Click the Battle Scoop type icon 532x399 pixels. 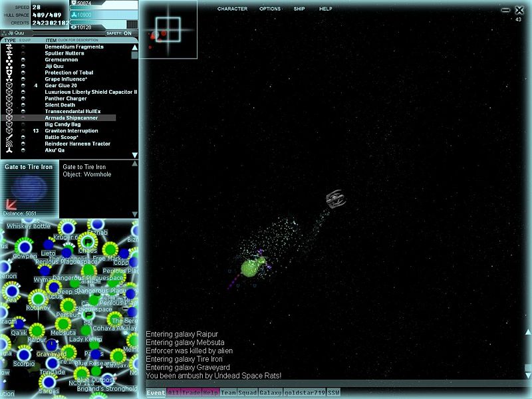pos(9,137)
